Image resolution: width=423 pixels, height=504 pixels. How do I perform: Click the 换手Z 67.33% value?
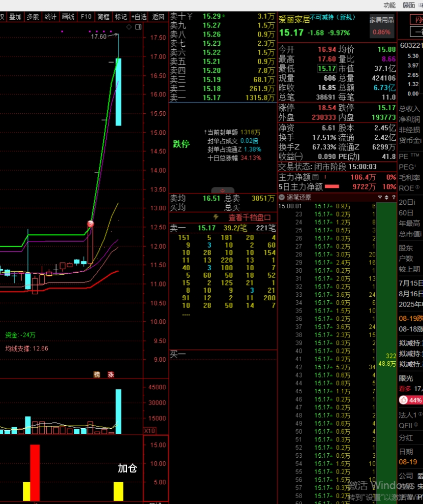[324, 147]
